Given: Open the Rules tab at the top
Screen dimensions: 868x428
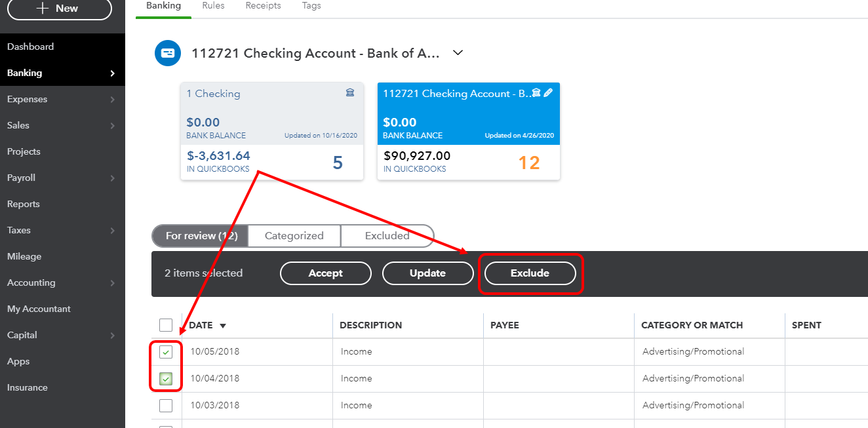Looking at the screenshot, I should (213, 5).
